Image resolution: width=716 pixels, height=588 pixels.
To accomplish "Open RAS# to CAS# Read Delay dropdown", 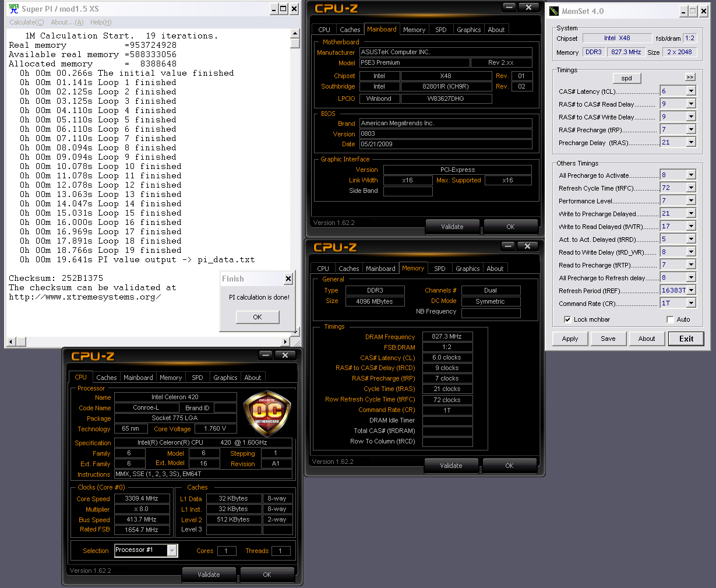I will (x=691, y=104).
